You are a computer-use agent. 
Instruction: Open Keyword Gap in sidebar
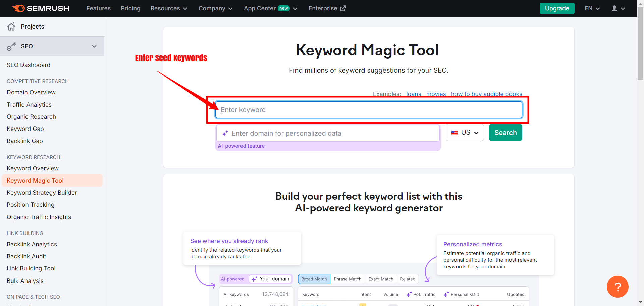25,129
